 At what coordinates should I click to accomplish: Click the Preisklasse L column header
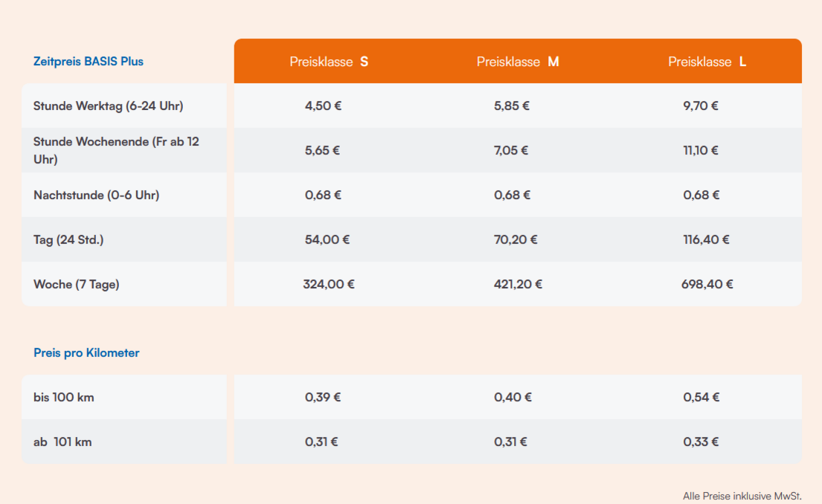tap(707, 62)
